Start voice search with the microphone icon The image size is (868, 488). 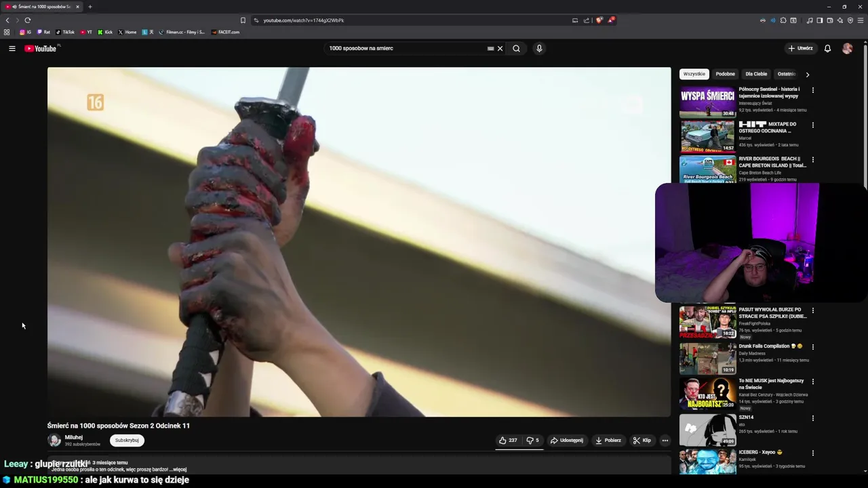pos(539,48)
